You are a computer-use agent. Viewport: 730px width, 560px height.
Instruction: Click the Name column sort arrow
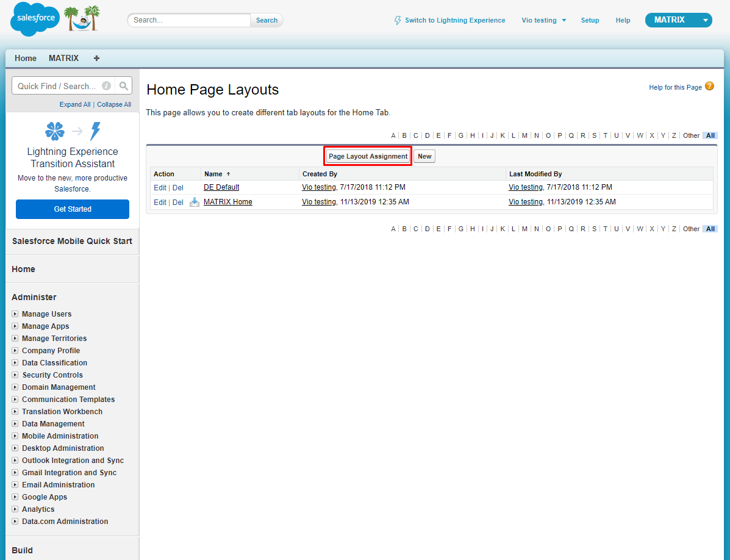tap(228, 174)
